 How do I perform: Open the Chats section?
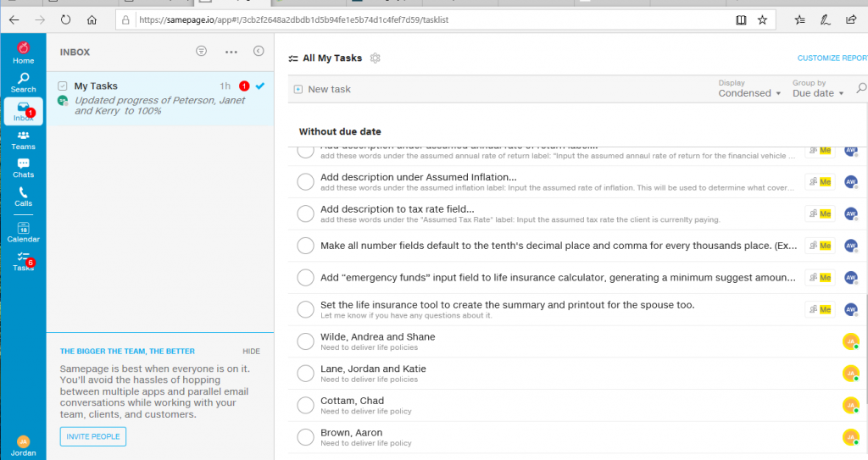tap(23, 168)
